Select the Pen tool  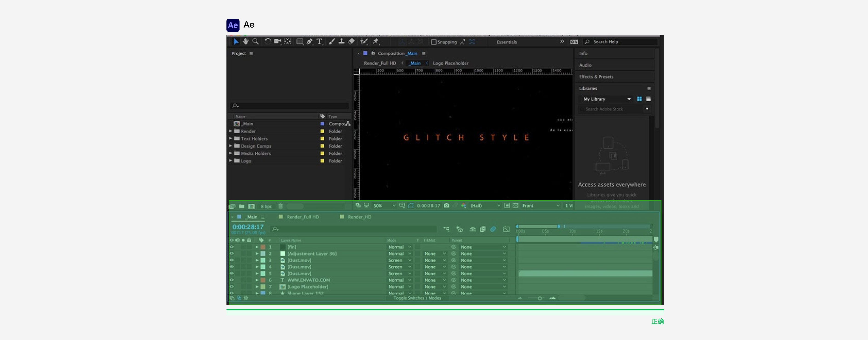click(309, 41)
